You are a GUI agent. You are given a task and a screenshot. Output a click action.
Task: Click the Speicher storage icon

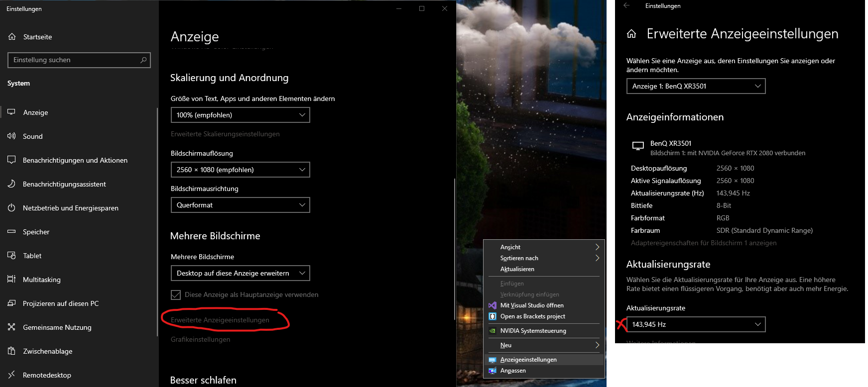point(11,231)
